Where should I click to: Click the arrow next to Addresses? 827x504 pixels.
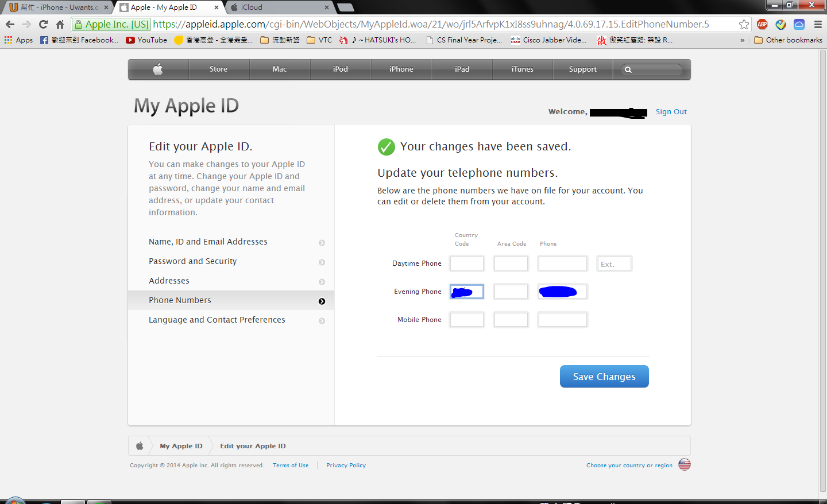point(322,282)
